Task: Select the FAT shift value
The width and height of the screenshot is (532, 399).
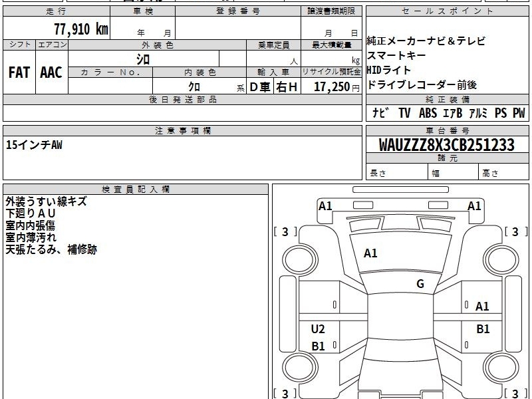Action: click(19, 72)
